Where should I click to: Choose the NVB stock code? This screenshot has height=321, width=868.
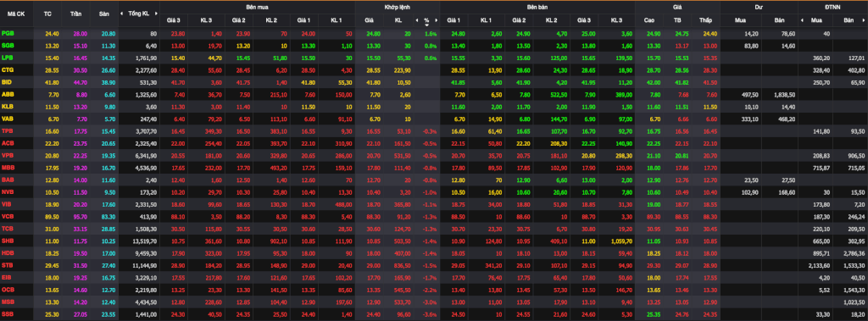click(x=8, y=191)
